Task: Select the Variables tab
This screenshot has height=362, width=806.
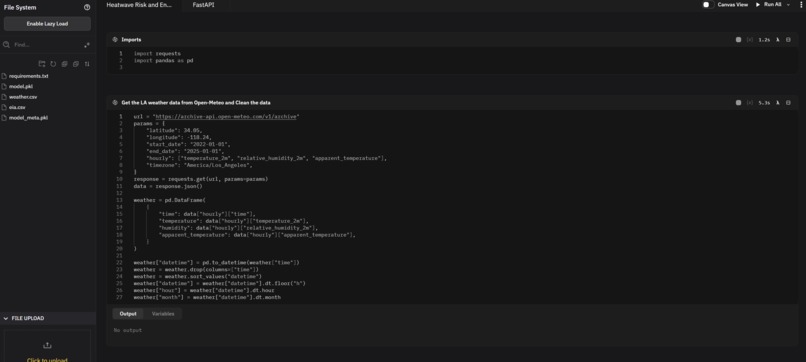Action: click(x=163, y=314)
